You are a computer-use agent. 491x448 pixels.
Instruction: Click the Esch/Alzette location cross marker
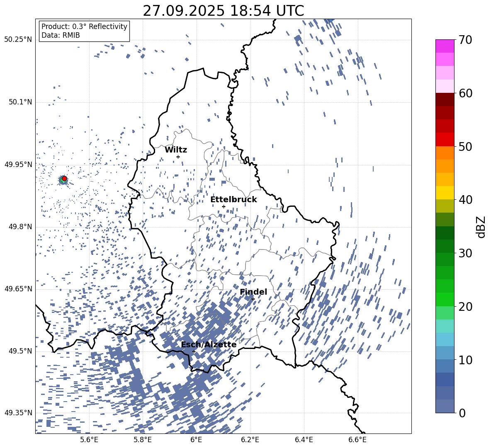pos(194,351)
